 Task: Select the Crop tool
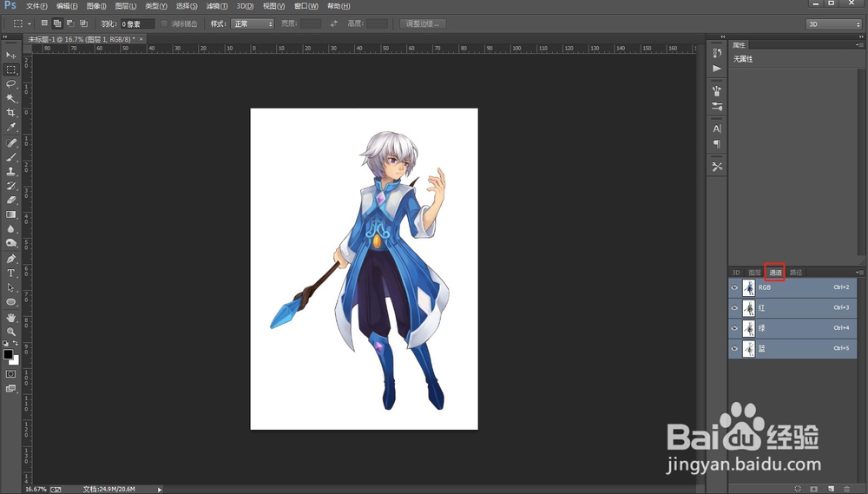10,113
